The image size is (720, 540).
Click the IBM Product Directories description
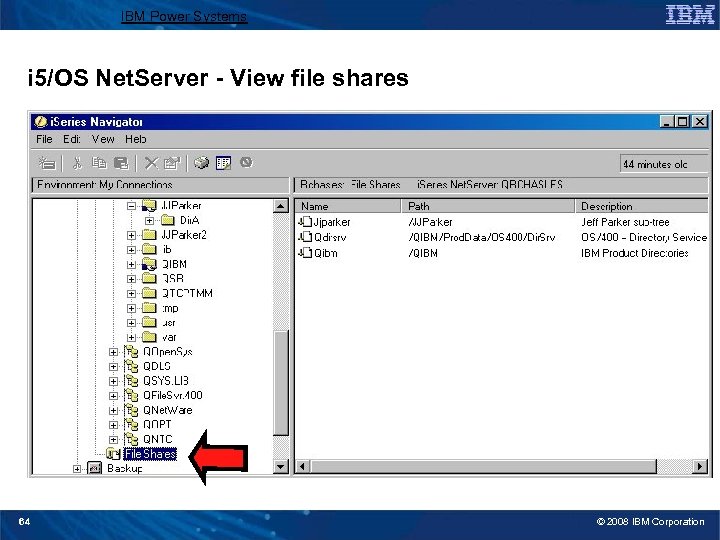634,253
